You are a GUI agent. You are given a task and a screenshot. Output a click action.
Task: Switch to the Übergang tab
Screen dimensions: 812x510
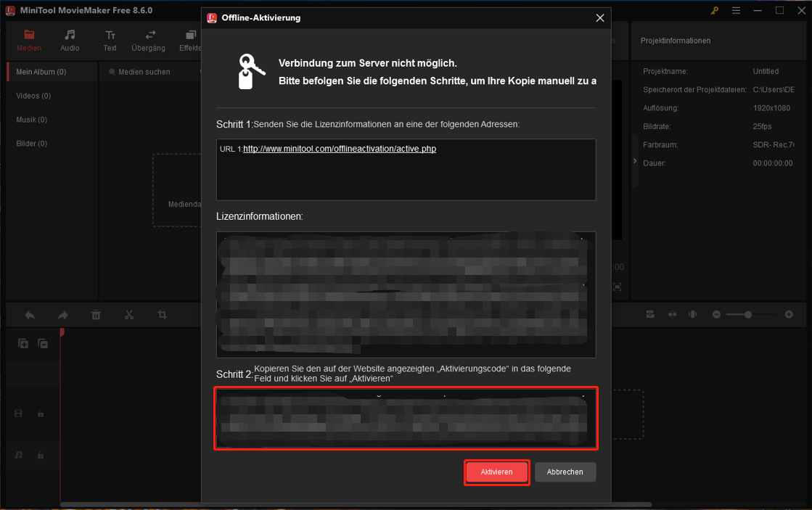[x=148, y=40]
